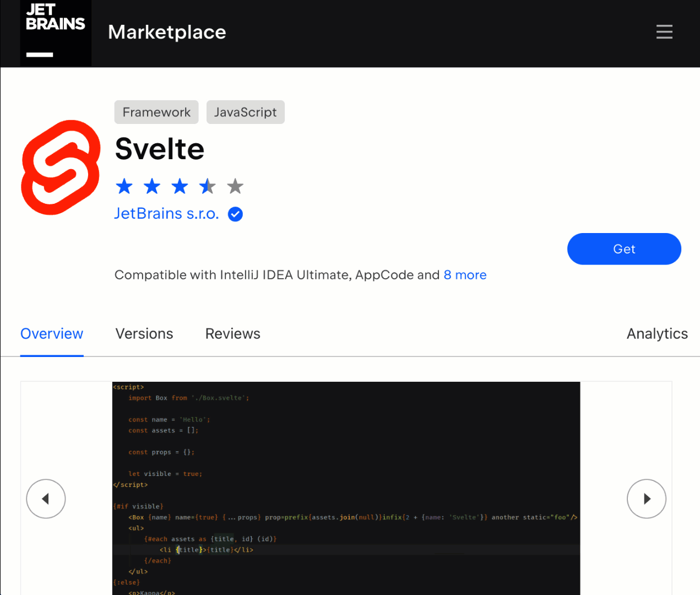Click the Svelte plugin logo

pos(61,167)
